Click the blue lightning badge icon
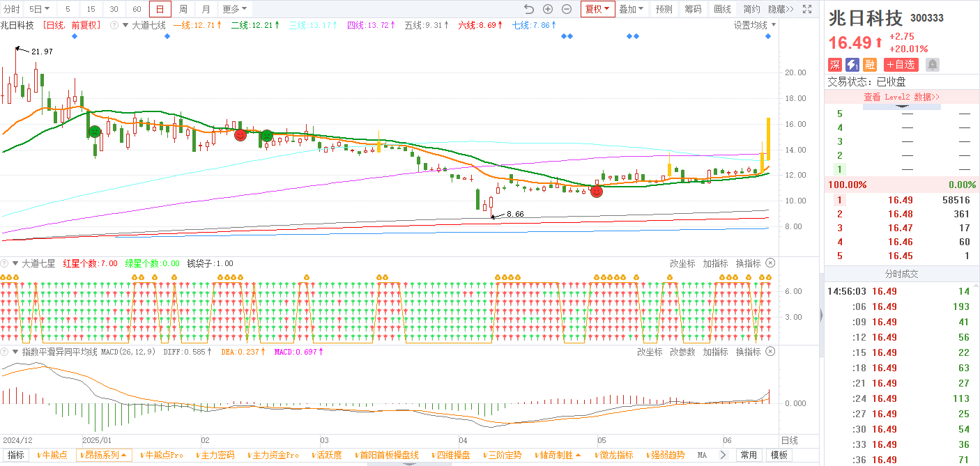980x466 pixels. (x=852, y=65)
